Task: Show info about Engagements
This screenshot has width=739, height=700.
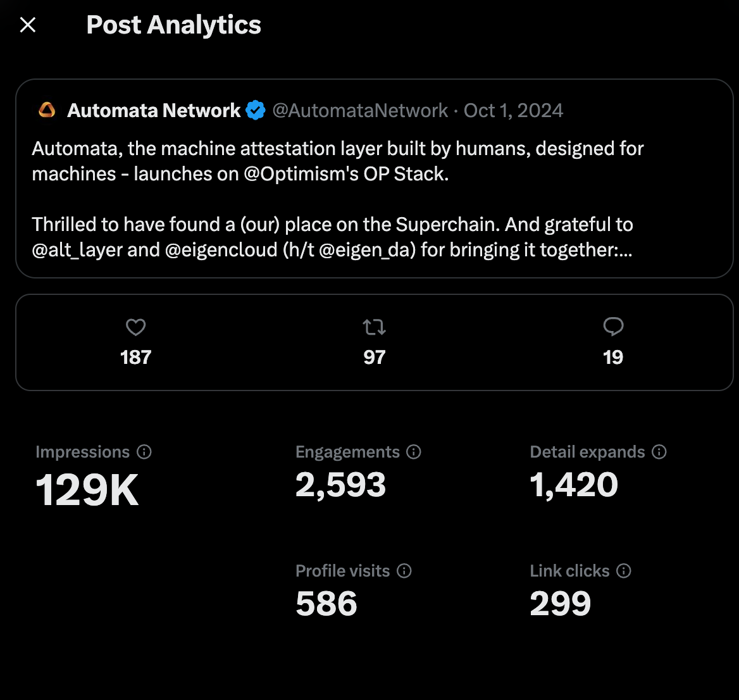Action: (x=414, y=452)
